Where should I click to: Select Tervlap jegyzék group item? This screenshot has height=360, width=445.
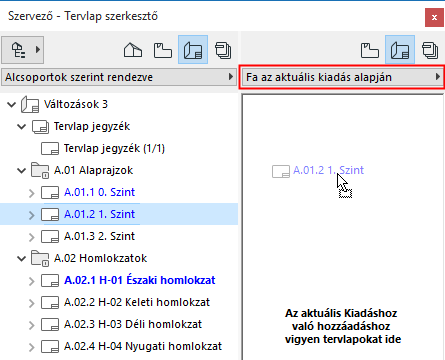[92, 126]
